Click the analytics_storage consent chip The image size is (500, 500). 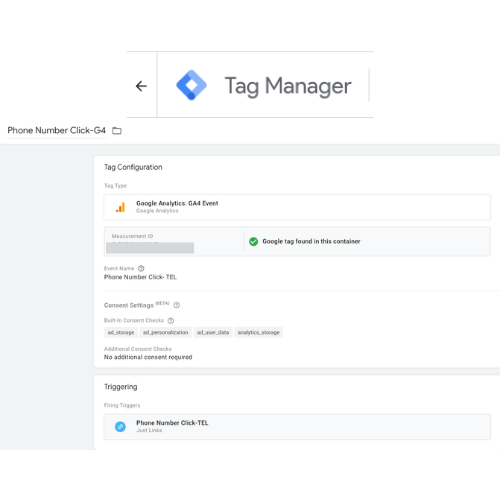(x=259, y=332)
